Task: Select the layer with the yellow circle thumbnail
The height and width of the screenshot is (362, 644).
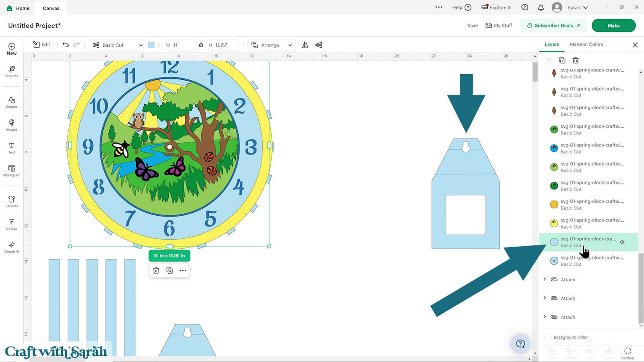Action: point(589,223)
